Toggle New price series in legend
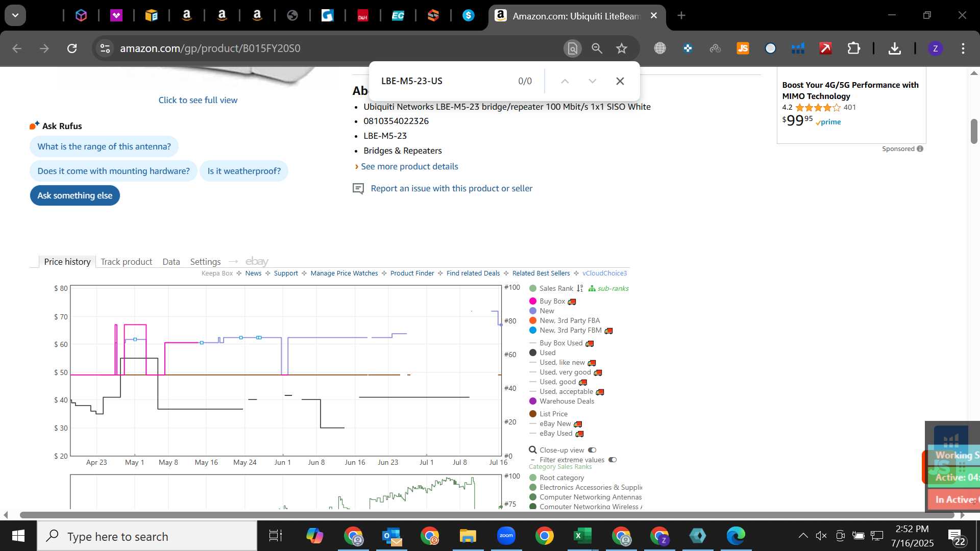This screenshot has height=551, width=980. [x=542, y=311]
